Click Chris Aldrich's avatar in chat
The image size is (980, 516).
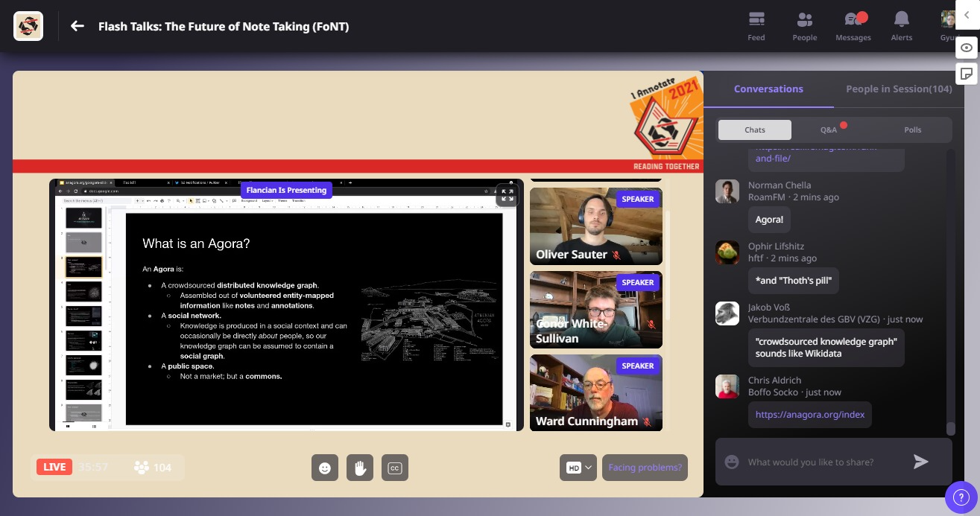pos(727,386)
